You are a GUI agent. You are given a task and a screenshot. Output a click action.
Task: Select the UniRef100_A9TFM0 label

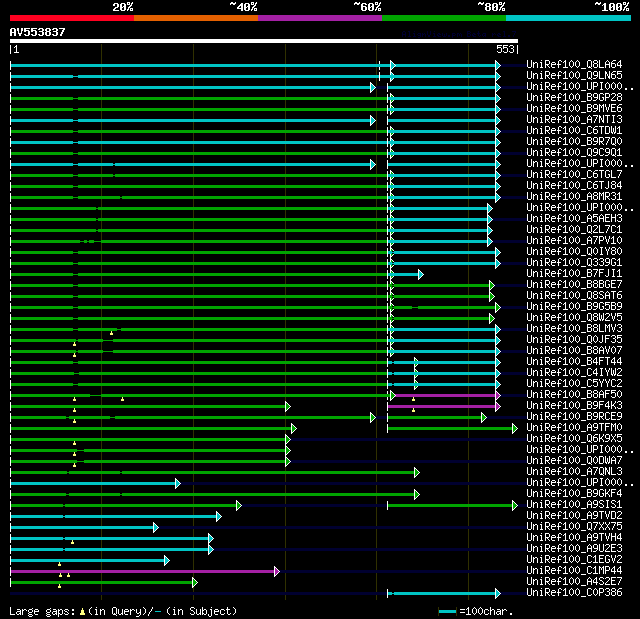[574, 428]
